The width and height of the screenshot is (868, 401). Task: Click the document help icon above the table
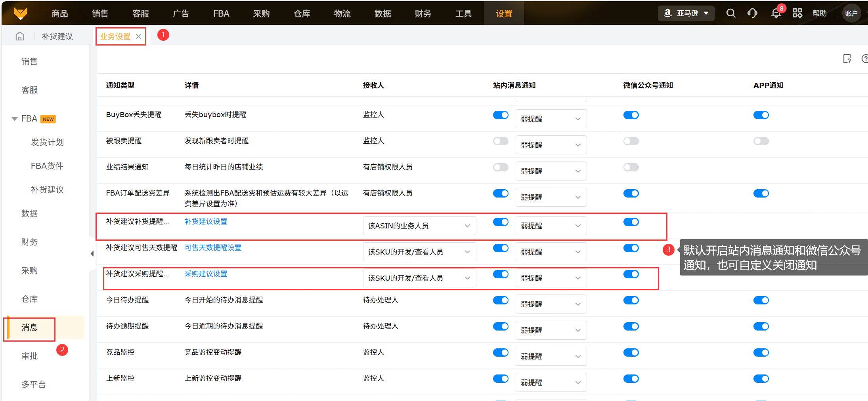click(x=847, y=59)
